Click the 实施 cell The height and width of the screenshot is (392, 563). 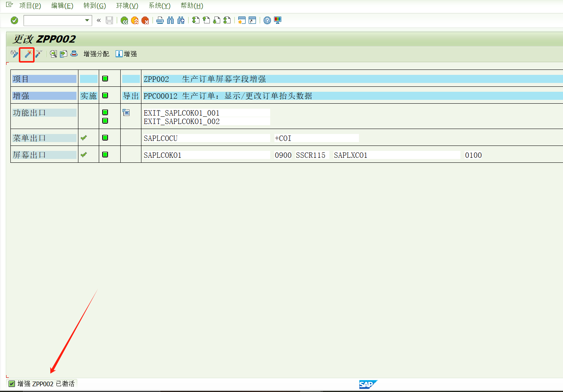click(88, 96)
